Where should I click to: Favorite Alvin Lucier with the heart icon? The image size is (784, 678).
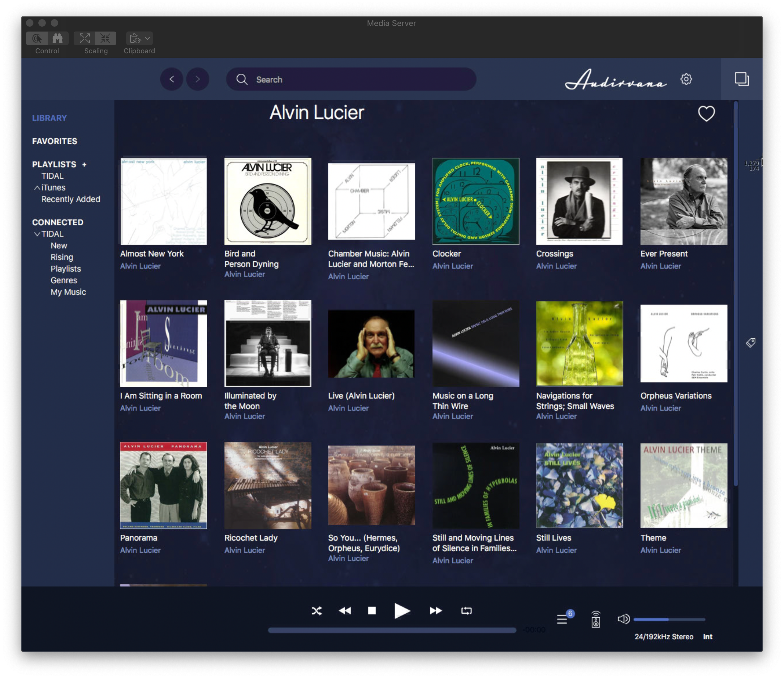pyautogui.click(x=706, y=114)
